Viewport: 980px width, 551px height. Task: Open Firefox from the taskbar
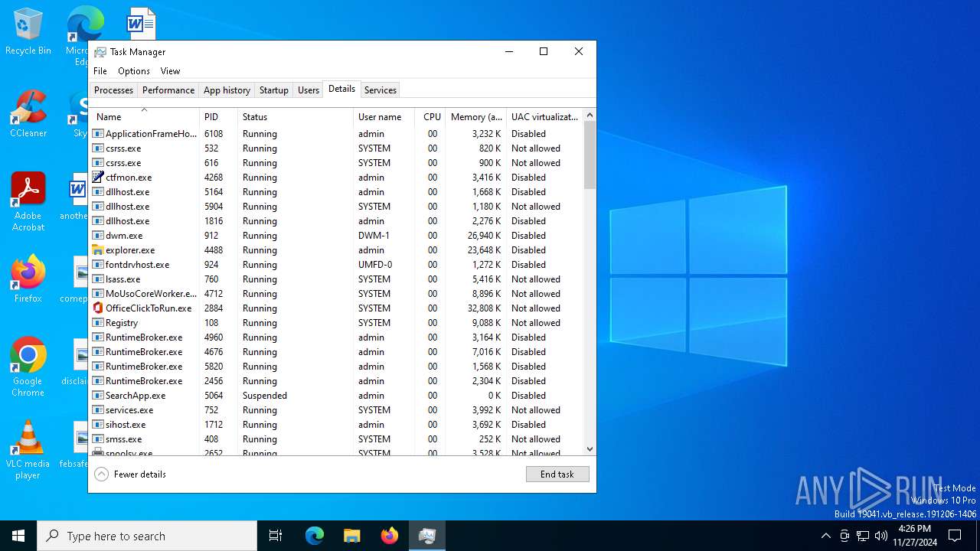[390, 536]
